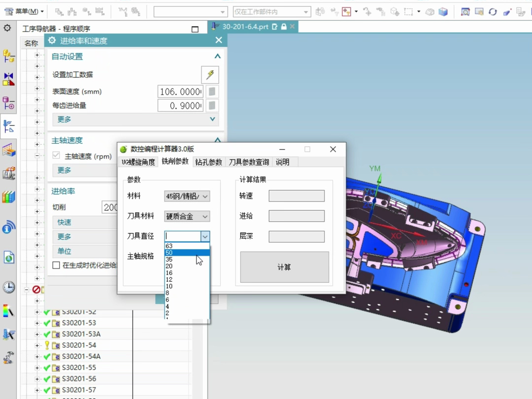
Task: Click the gear icon of 进给率和速度 dialog
Action: click(x=52, y=40)
